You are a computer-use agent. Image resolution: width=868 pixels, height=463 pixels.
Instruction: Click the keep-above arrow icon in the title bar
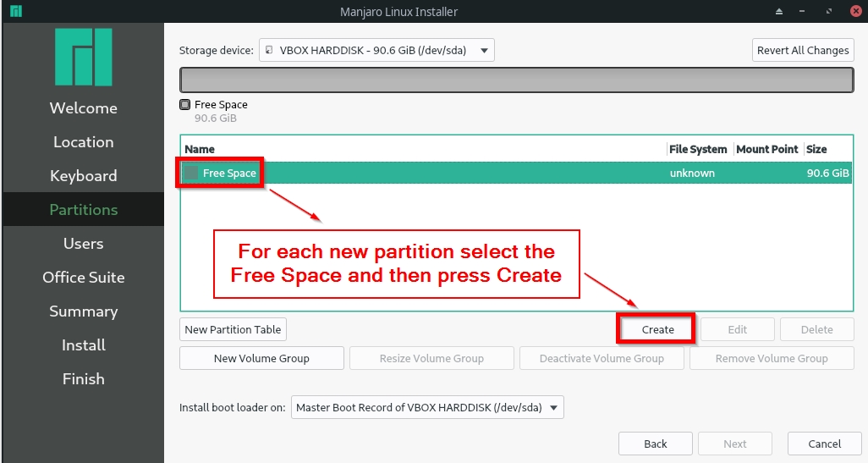(x=779, y=11)
